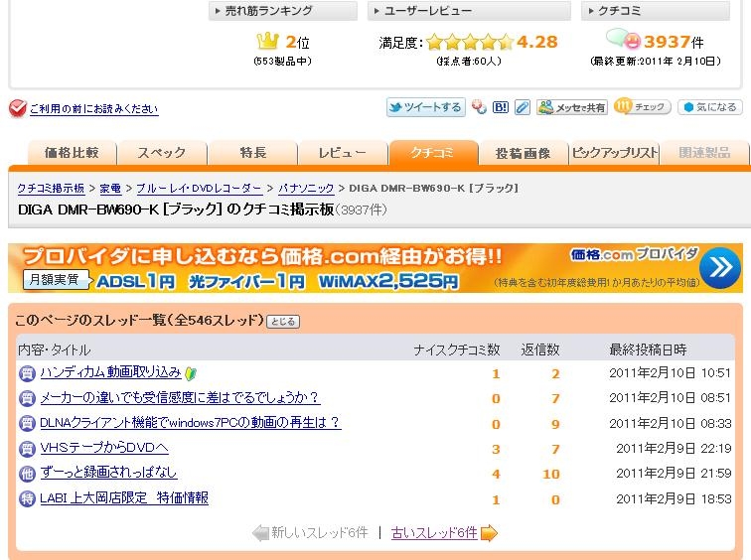Open the スペック tab
This screenshot has width=751, height=560.
tap(162, 153)
